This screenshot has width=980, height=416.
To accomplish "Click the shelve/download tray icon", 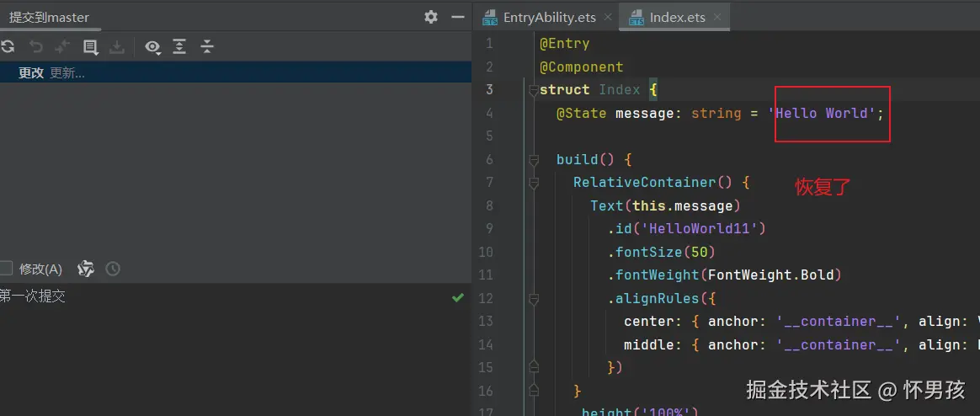I will tap(117, 47).
